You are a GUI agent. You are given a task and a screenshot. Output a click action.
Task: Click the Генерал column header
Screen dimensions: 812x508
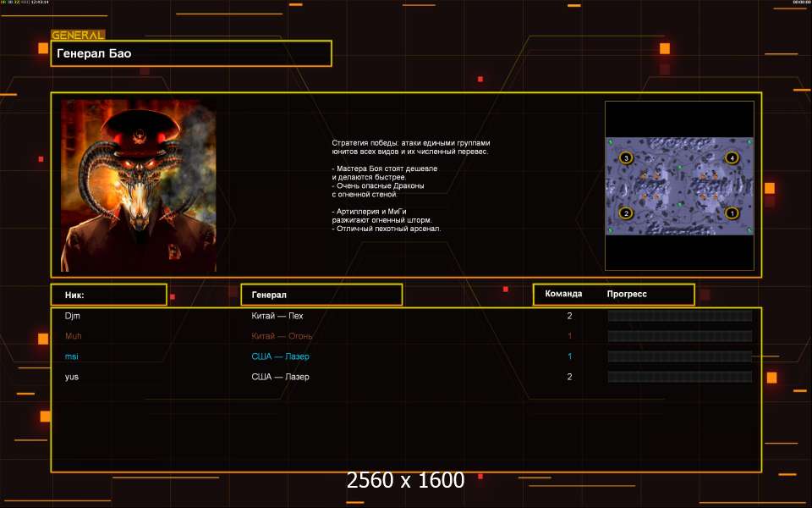[x=321, y=295]
